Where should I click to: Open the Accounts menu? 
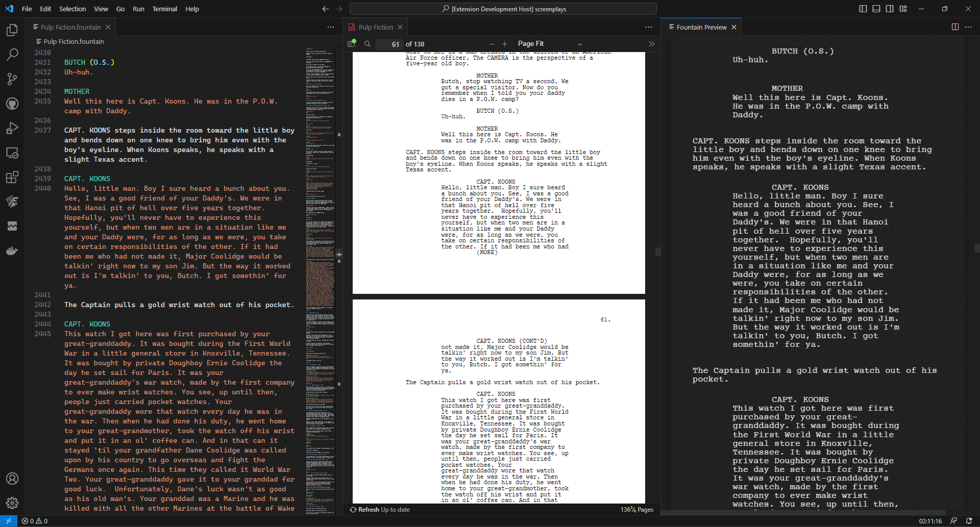point(12,479)
